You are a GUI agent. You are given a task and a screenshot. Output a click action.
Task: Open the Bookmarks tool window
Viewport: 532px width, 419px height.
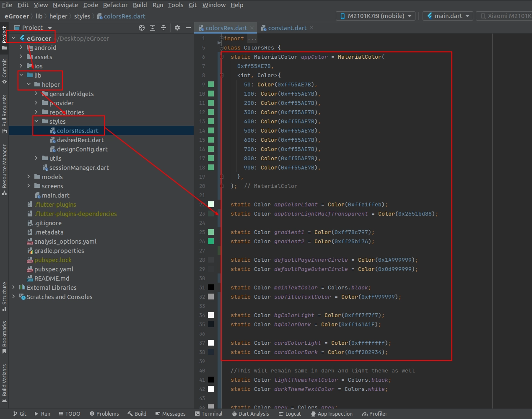click(x=4, y=337)
